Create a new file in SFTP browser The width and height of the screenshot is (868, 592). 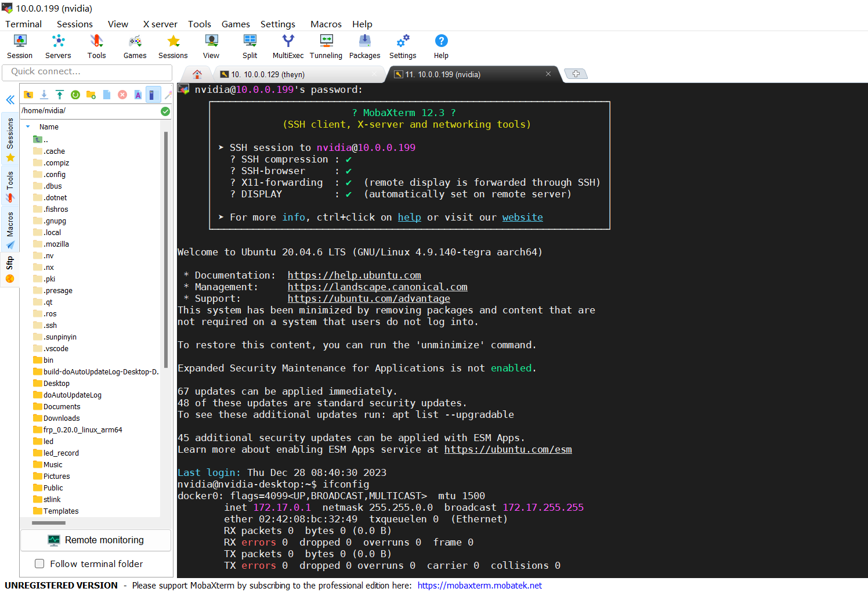click(x=107, y=95)
